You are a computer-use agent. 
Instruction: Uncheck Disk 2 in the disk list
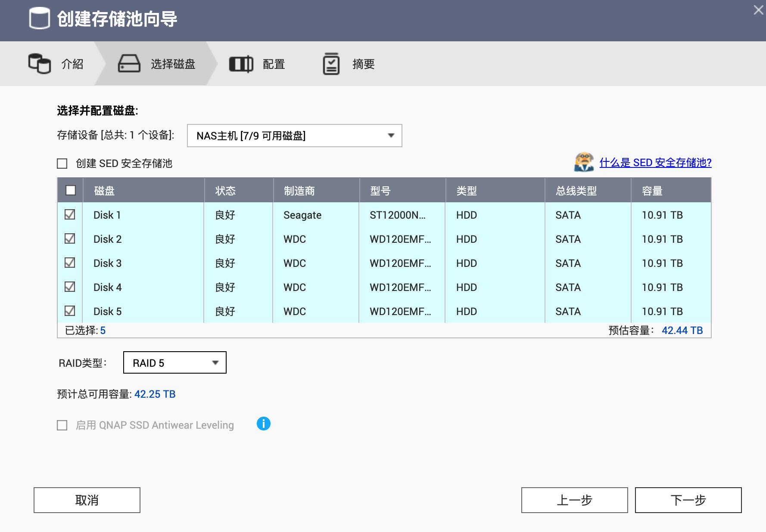coord(69,239)
